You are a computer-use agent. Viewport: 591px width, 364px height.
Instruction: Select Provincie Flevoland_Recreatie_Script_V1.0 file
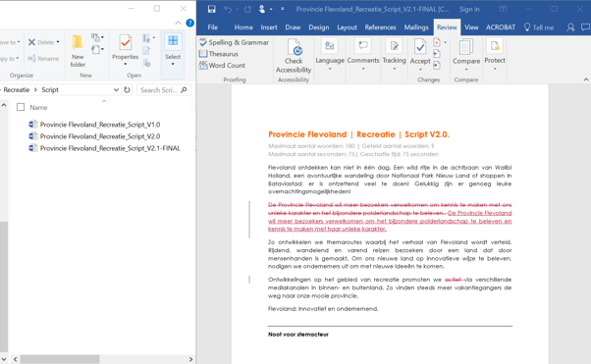(x=94, y=125)
